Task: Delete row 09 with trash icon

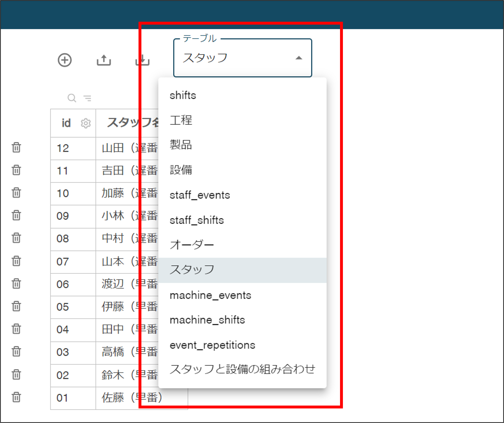Action: click(16, 215)
